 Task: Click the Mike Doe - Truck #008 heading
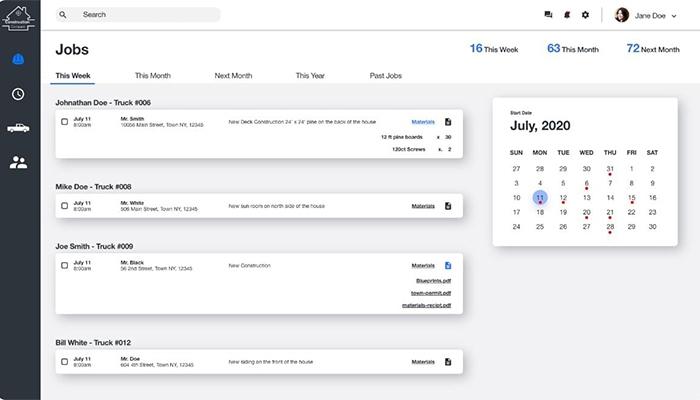(x=93, y=187)
